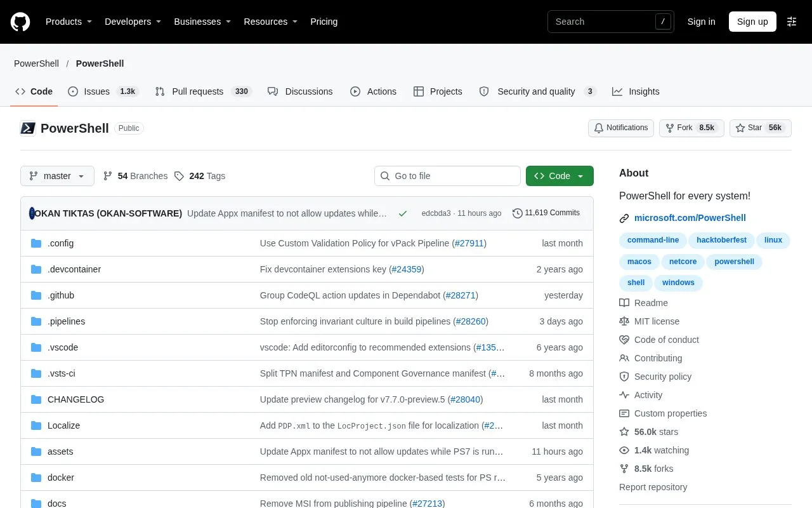Image resolution: width=812 pixels, height=508 pixels.
Task: Expand the Businesses menu
Action: tap(202, 22)
